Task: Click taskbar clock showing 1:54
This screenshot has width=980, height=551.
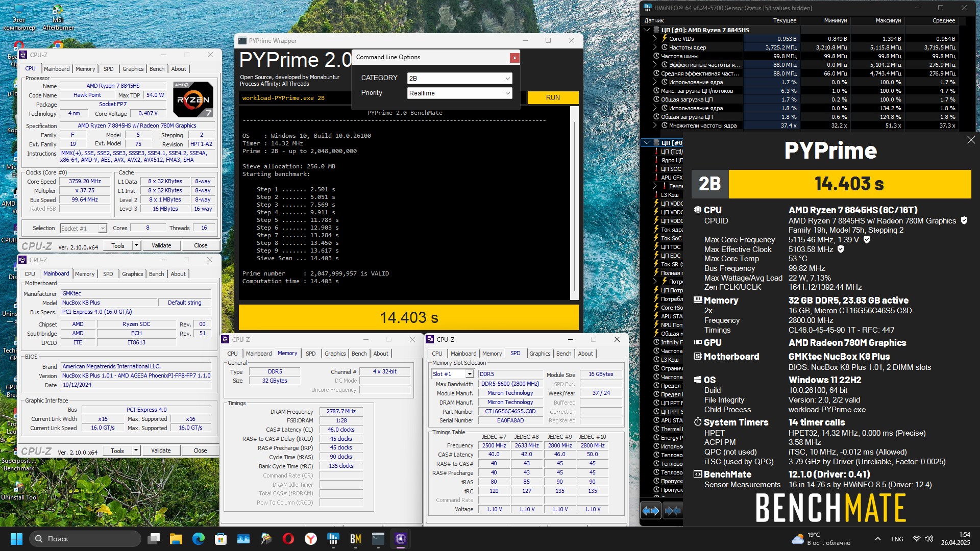Action: [955, 539]
